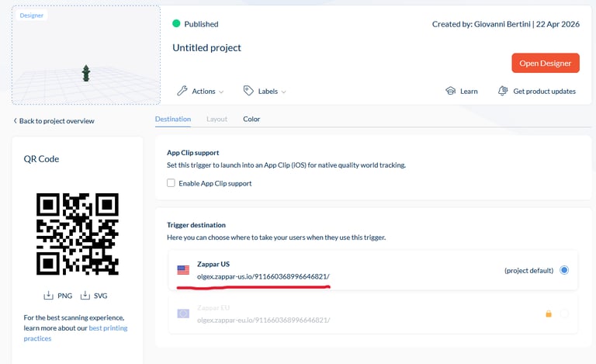Click the product updates bell icon
Image resolution: width=596 pixels, height=364 pixels.
pos(503,91)
